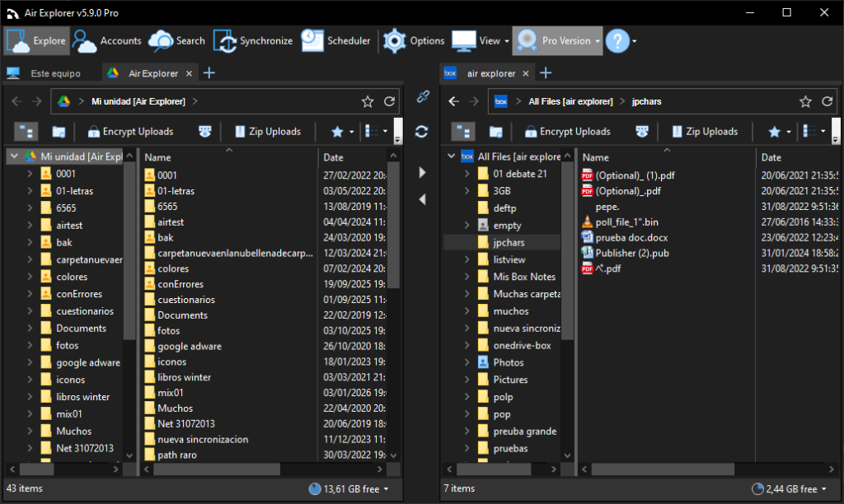Image resolution: width=844 pixels, height=504 pixels.
Task: Sort right file list by Date
Action: coord(799,157)
